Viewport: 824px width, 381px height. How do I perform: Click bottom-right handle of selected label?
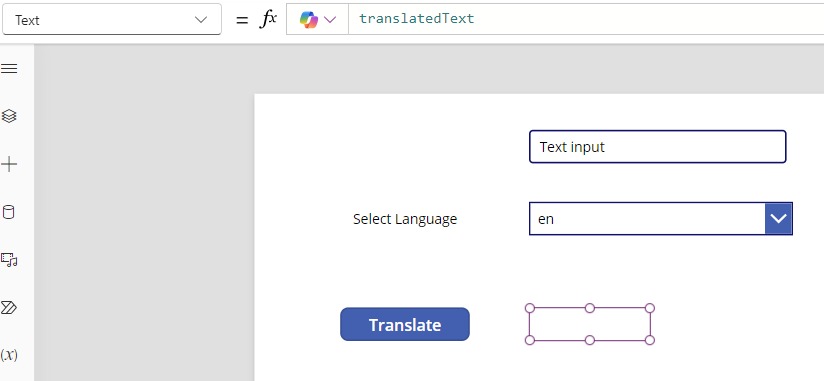pyautogui.click(x=650, y=341)
